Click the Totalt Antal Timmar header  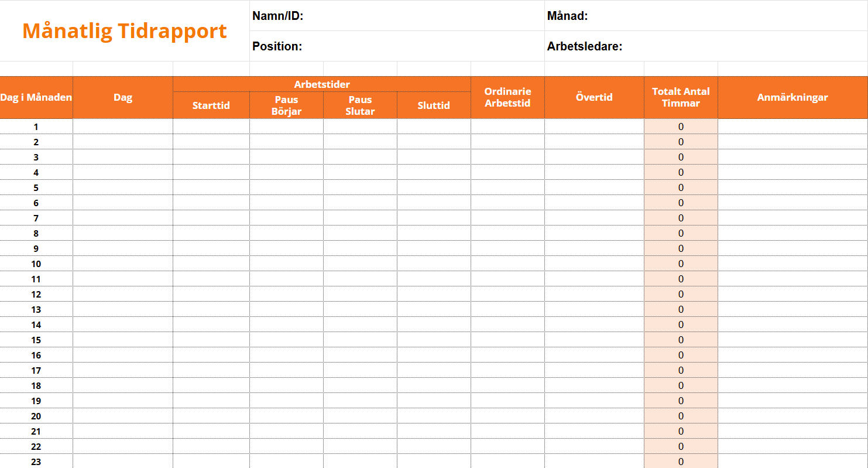click(x=681, y=97)
